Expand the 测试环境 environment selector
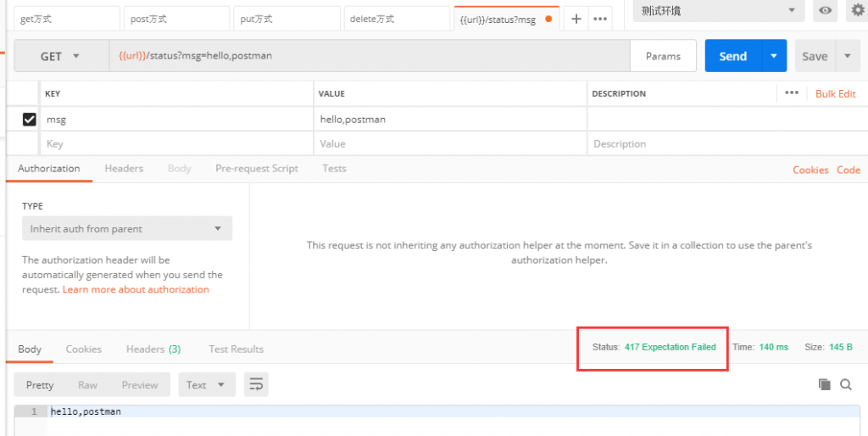The image size is (868, 436). coord(719,10)
